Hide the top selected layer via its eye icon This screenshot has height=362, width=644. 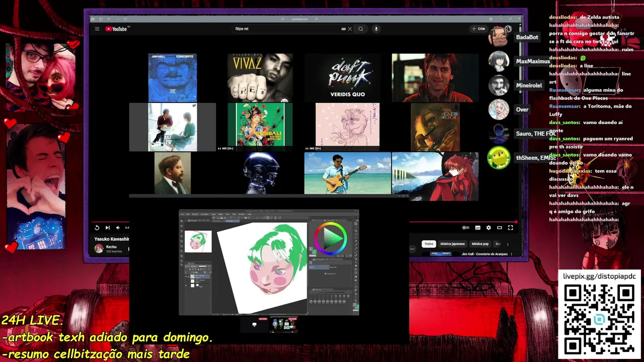click(186, 277)
